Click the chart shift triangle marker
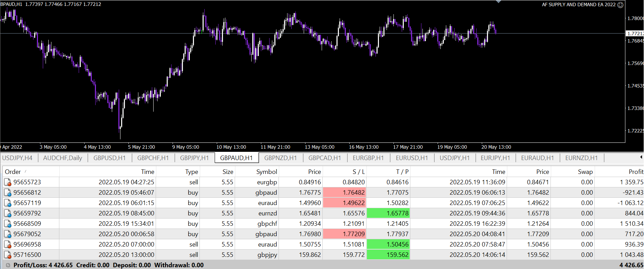The image size is (644, 269). (498, 2)
